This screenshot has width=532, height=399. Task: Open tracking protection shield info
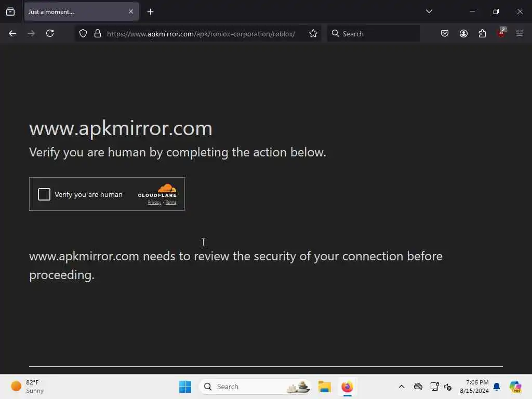83,34
